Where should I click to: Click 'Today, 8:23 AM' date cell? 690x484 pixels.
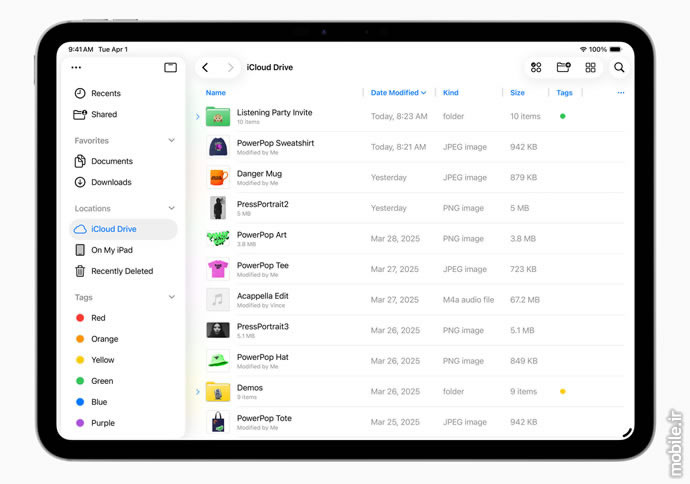click(x=399, y=116)
